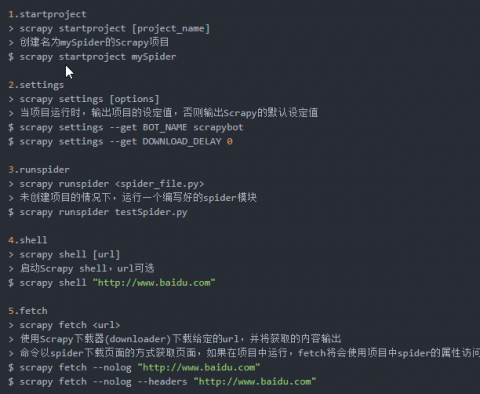This screenshot has width=480, height=394.
Task: Click 'testSpider.py' in the runspider command
Action: [151, 212]
